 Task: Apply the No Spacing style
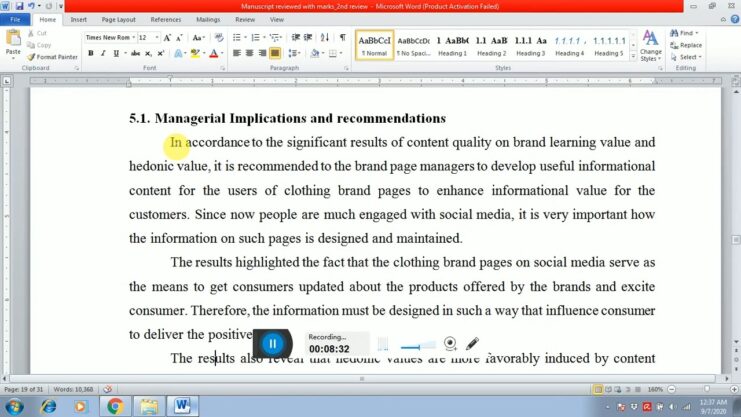(414, 45)
